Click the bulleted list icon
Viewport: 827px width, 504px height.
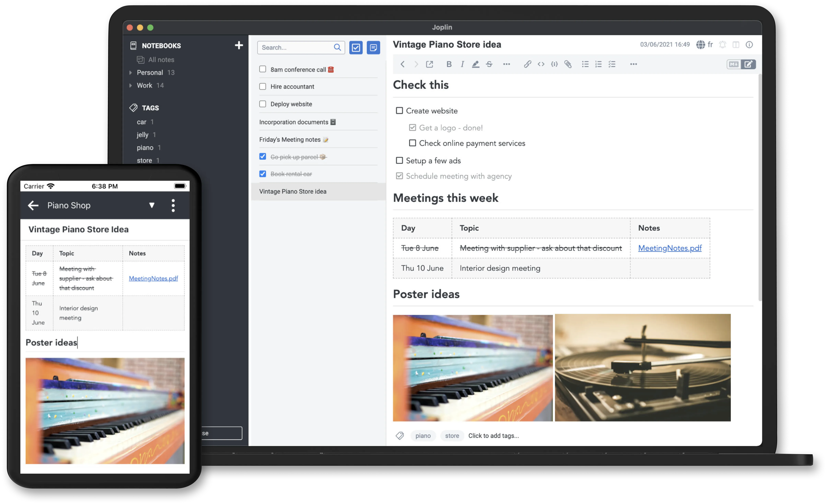pyautogui.click(x=585, y=64)
